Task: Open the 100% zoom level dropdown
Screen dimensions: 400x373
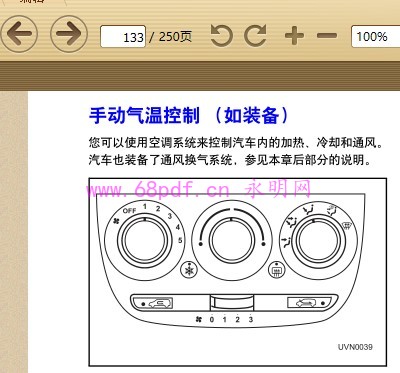Action: coord(375,36)
